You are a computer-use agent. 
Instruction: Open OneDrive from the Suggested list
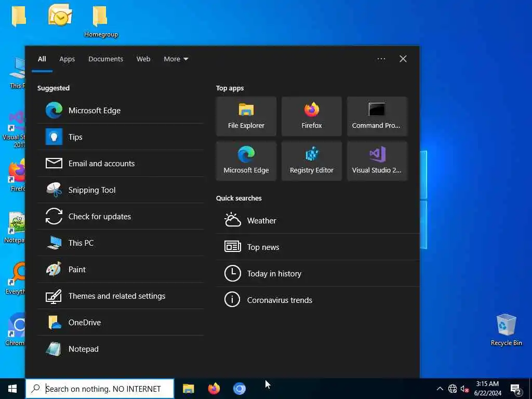click(x=121, y=322)
